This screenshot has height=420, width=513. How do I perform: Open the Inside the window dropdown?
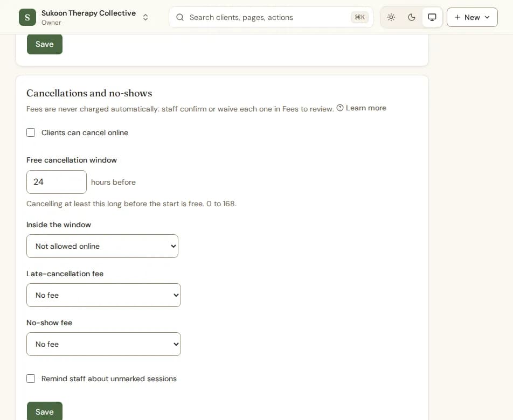pyautogui.click(x=102, y=246)
